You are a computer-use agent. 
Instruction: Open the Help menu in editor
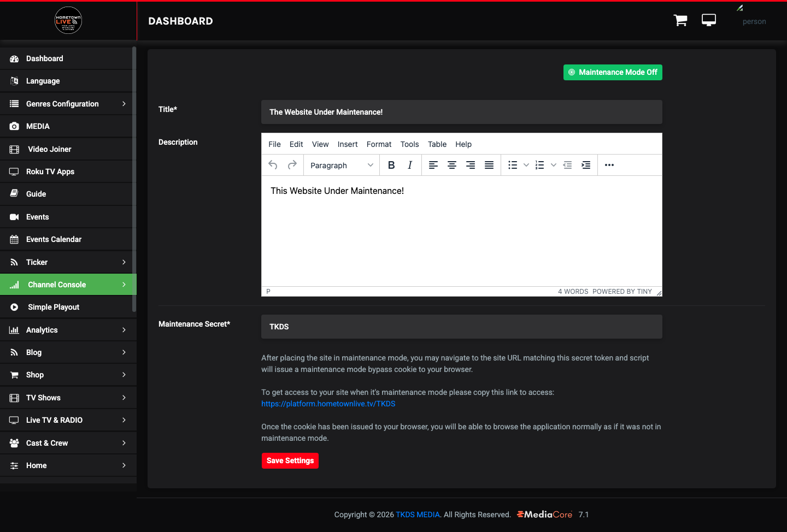tap(463, 144)
